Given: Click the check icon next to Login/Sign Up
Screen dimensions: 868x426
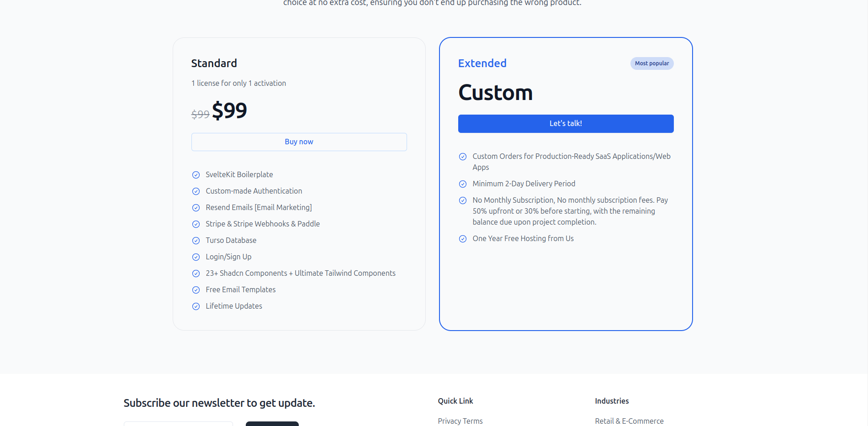Looking at the screenshot, I should pyautogui.click(x=196, y=257).
